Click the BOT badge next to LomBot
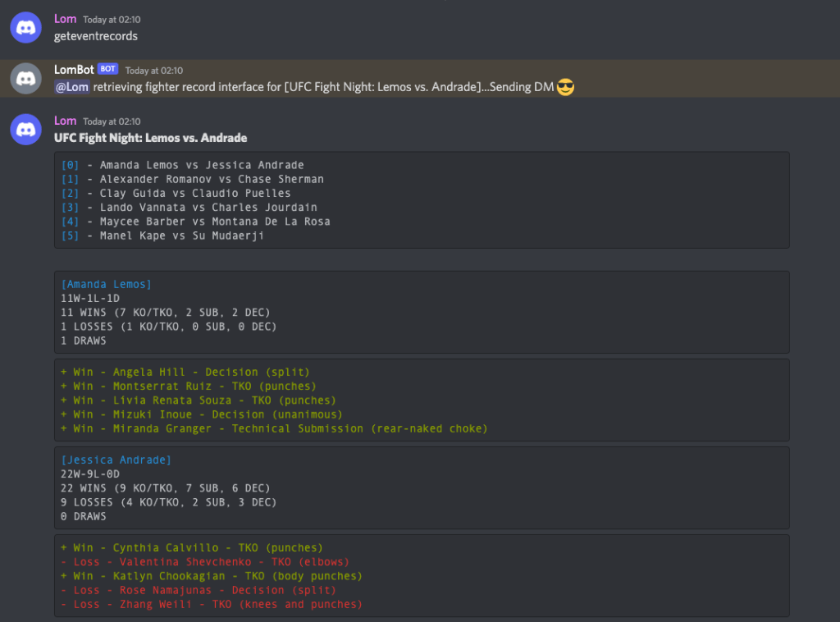Viewport: 840px width, 622px height. 107,70
